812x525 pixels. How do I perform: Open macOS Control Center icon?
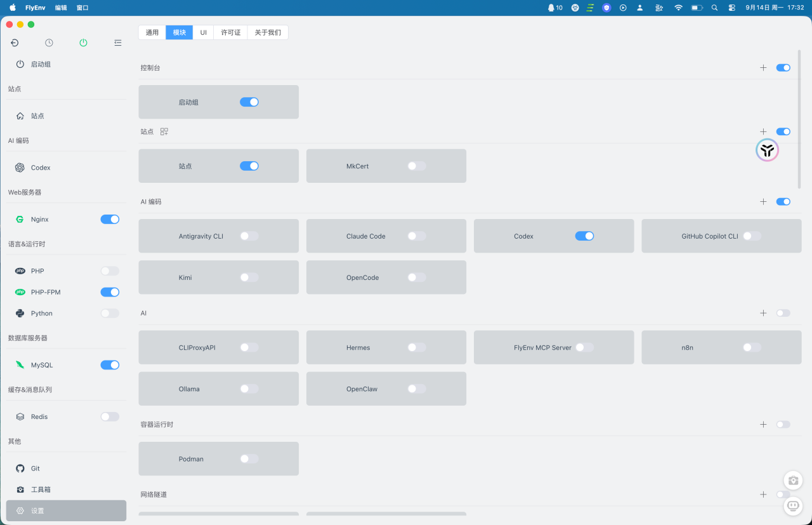(x=731, y=8)
